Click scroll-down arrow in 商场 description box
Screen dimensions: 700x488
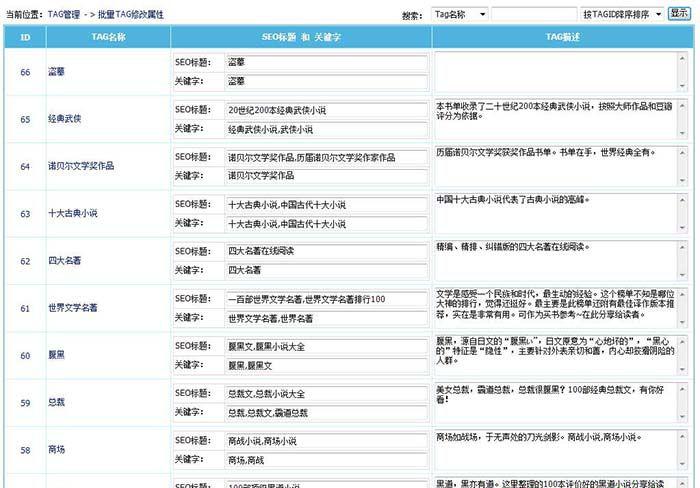(x=682, y=464)
